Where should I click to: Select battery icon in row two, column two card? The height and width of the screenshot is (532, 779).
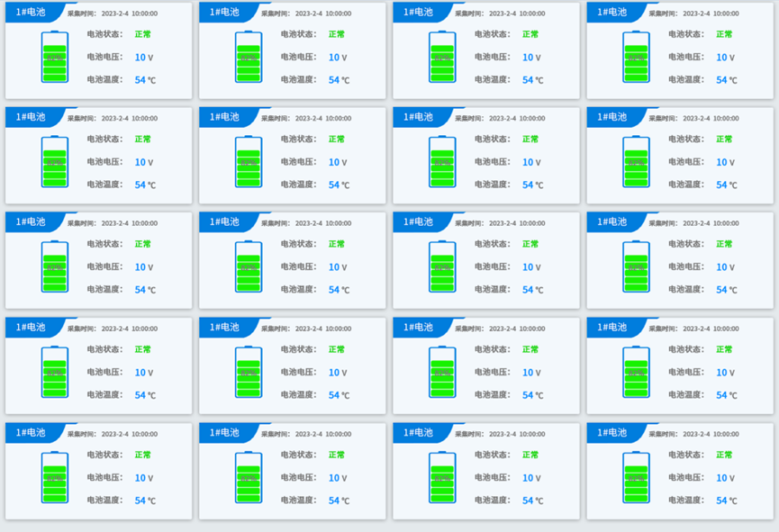point(249,161)
